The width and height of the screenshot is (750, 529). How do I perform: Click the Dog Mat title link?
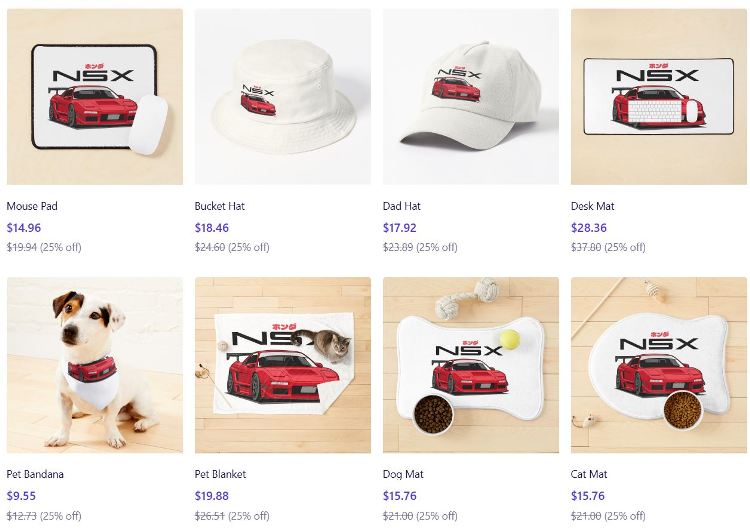point(403,474)
